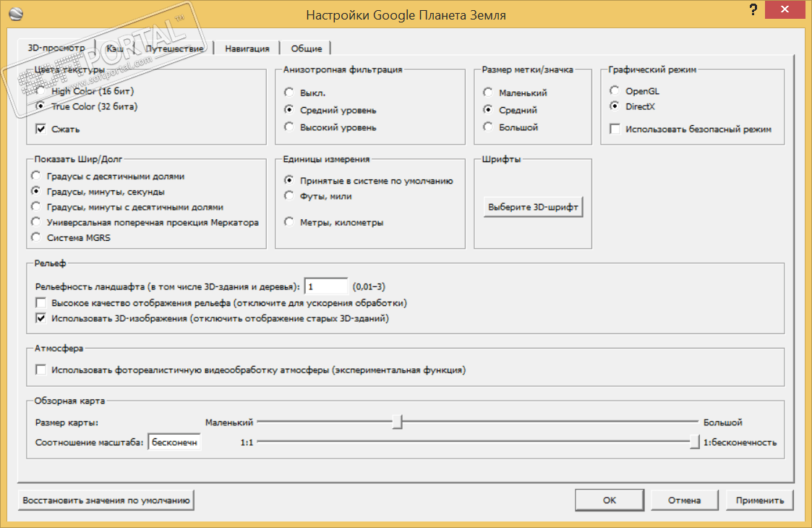Image resolution: width=812 pixels, height=528 pixels.
Task: Select Градусы, минуты с десятичными долями
Action: [x=127, y=207]
